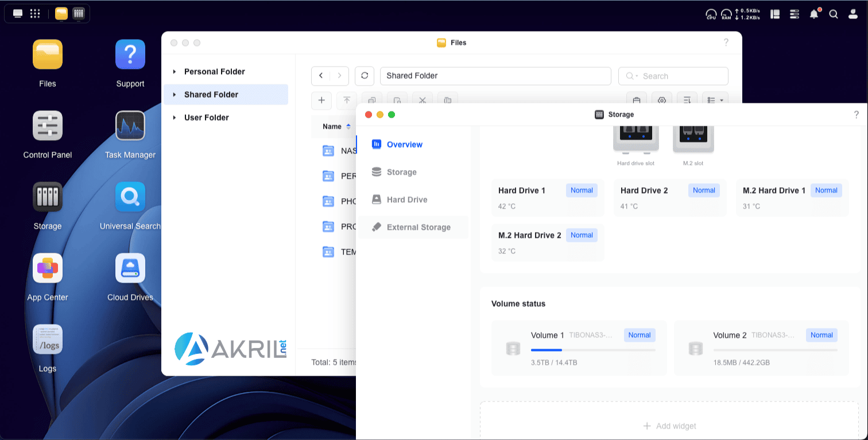Open the search options dropdown arrow in Files
Viewport: 868px width, 440px height.
click(637, 76)
